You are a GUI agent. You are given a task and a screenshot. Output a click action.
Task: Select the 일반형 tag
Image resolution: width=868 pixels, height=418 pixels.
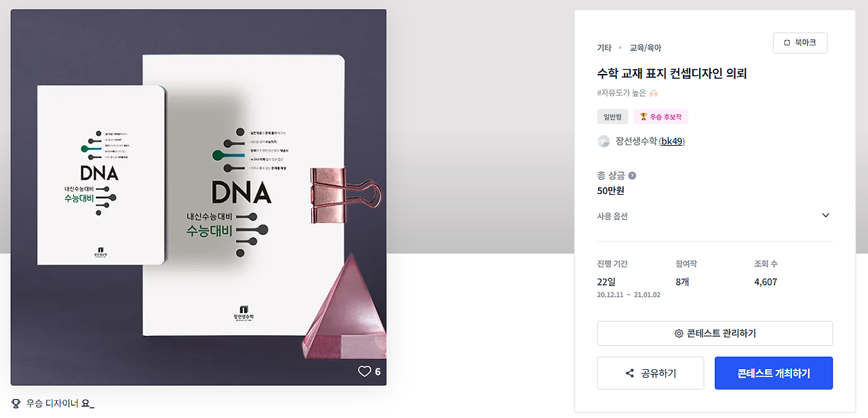coord(612,117)
